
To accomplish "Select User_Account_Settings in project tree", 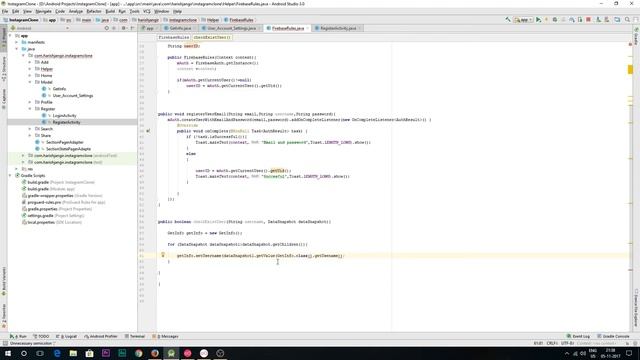I will [73, 96].
